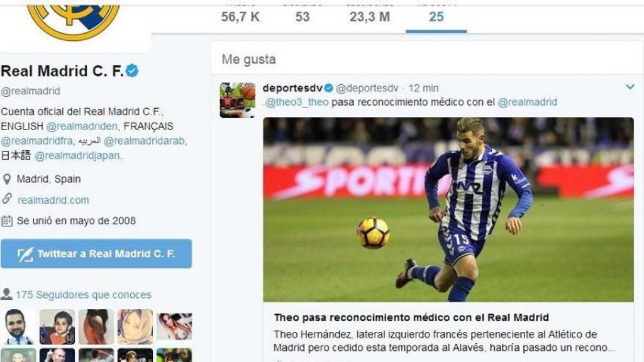The height and width of the screenshot is (362, 644).
Task: Open the realmadrid.com website link
Action: coord(53,200)
